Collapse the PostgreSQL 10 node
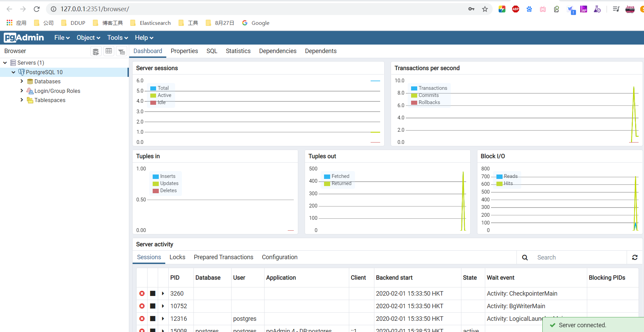 tap(14, 72)
